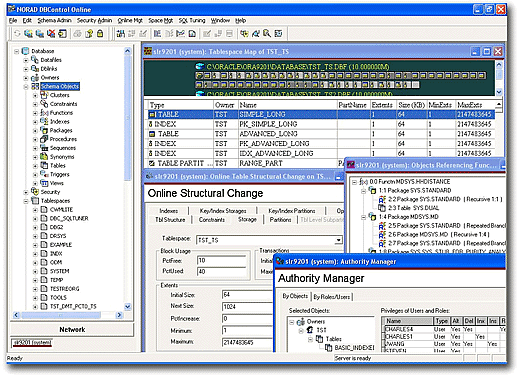This screenshot has width=520, height=378.
Task: Select the 2:3 Table SYS.DUAL node
Action: point(413,208)
